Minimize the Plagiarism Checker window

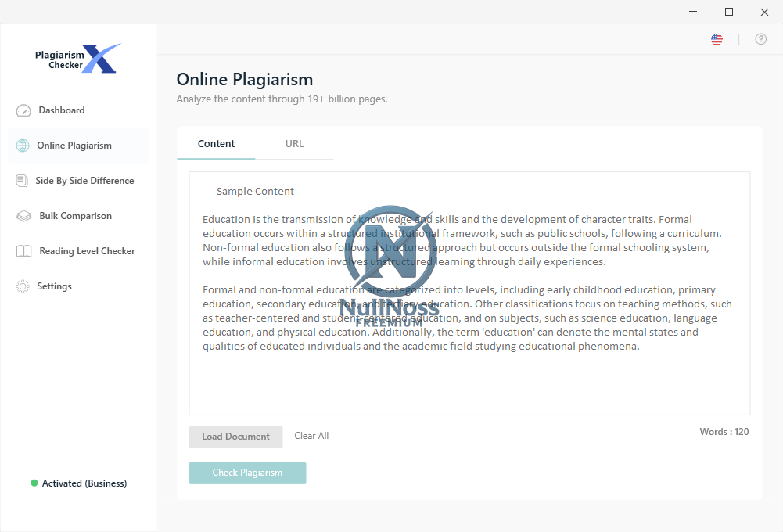tap(693, 12)
